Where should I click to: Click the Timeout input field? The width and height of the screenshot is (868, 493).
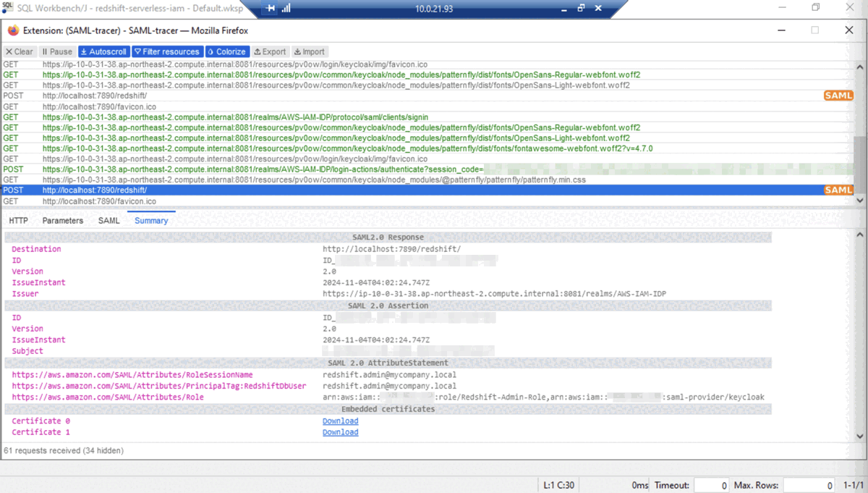pos(710,486)
